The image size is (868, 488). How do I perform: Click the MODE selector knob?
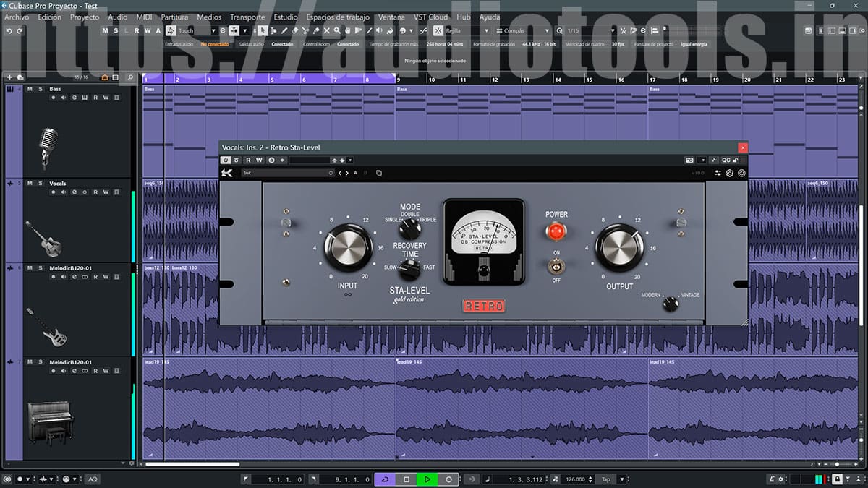[409, 228]
